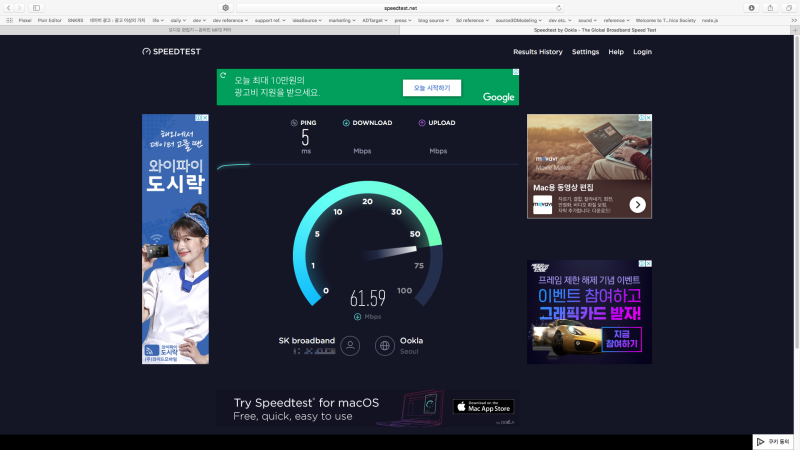The image size is (800, 450).
Task: Expand the 'daily' bookmarks folder
Action: [x=178, y=20]
